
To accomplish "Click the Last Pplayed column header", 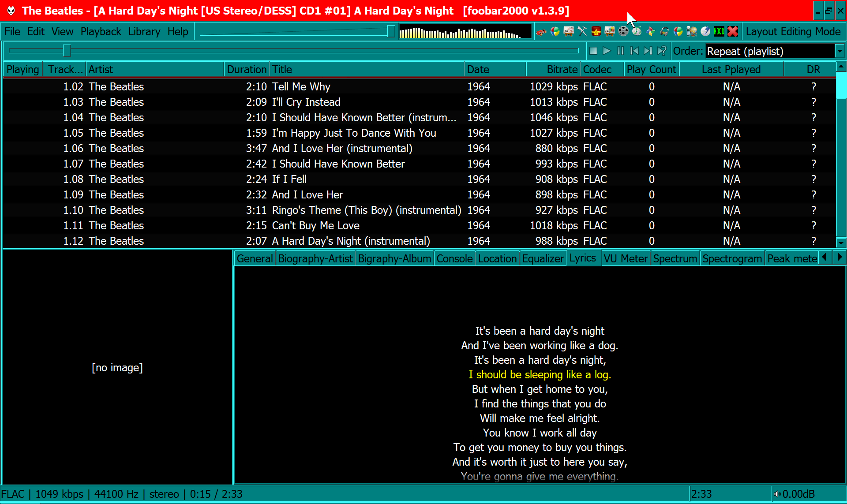I will (x=731, y=69).
